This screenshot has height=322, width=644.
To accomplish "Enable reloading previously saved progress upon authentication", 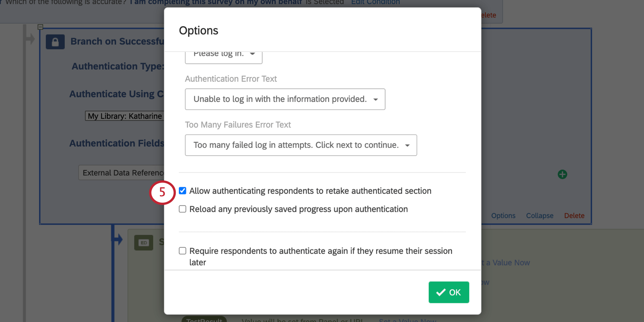I will 182,209.
